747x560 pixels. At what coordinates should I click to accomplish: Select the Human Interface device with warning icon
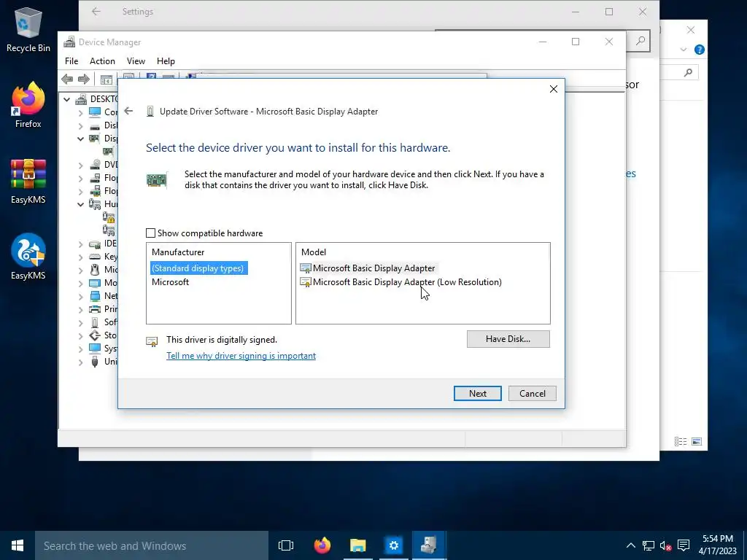click(x=109, y=217)
